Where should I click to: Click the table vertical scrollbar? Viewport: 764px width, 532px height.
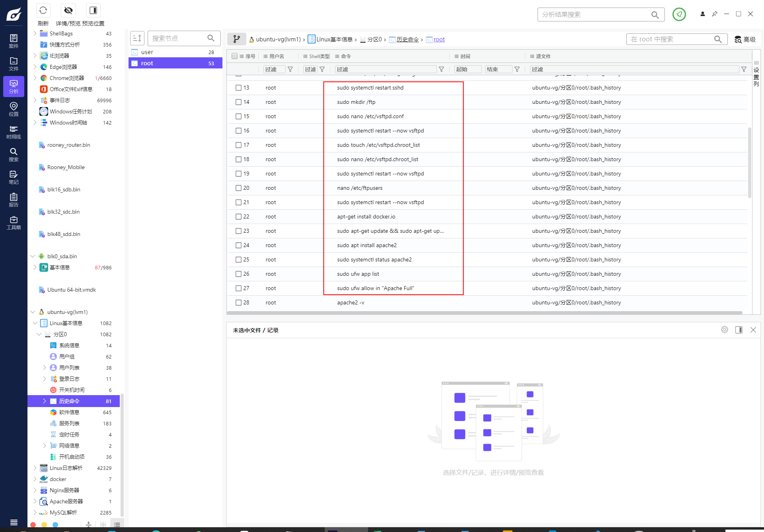point(750,162)
